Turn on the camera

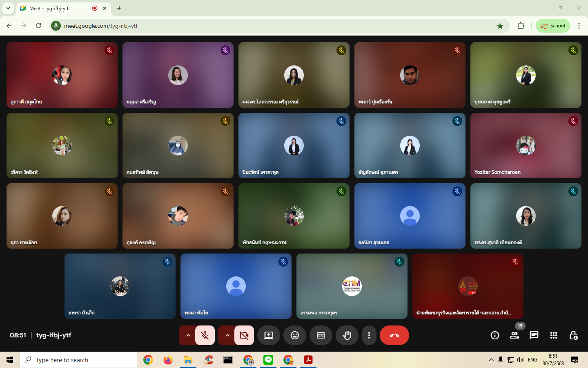point(244,335)
